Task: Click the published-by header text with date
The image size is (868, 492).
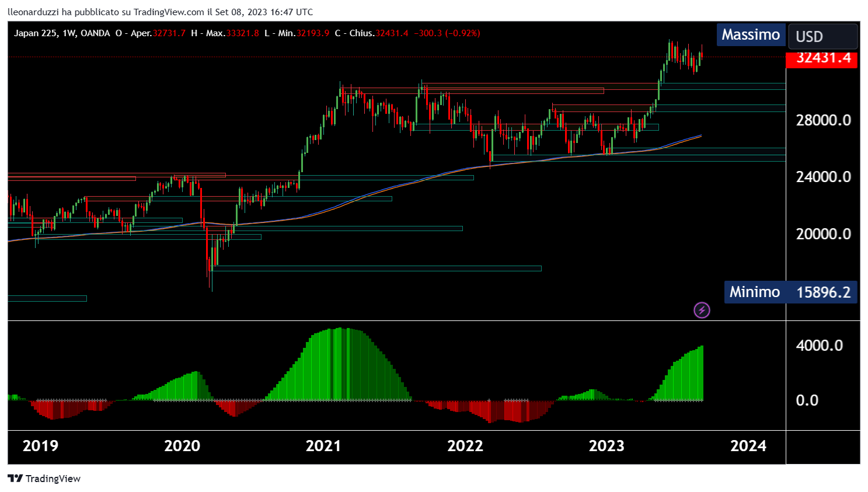Action: tap(161, 12)
